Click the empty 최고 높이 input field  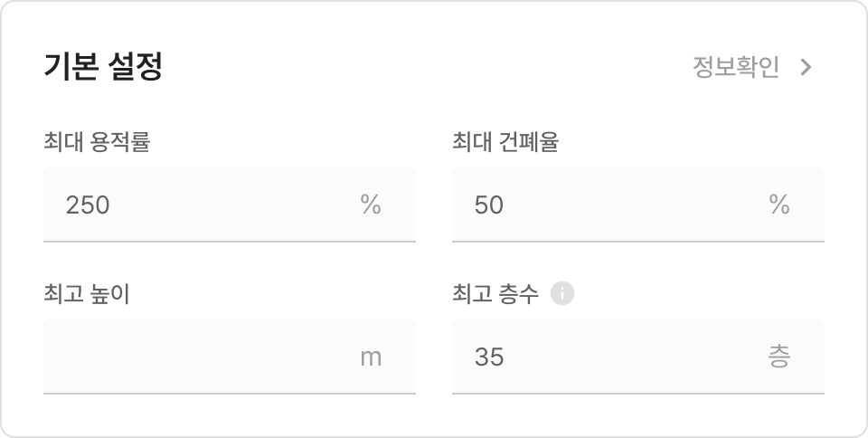coord(199,357)
